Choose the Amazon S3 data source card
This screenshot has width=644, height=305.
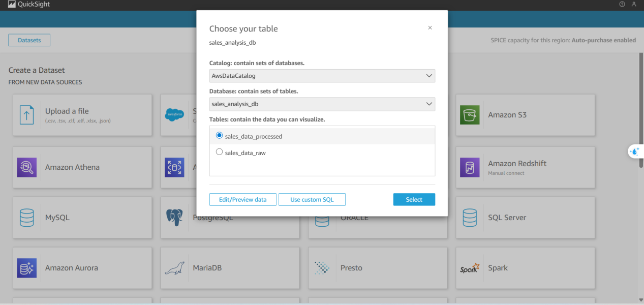[525, 115]
